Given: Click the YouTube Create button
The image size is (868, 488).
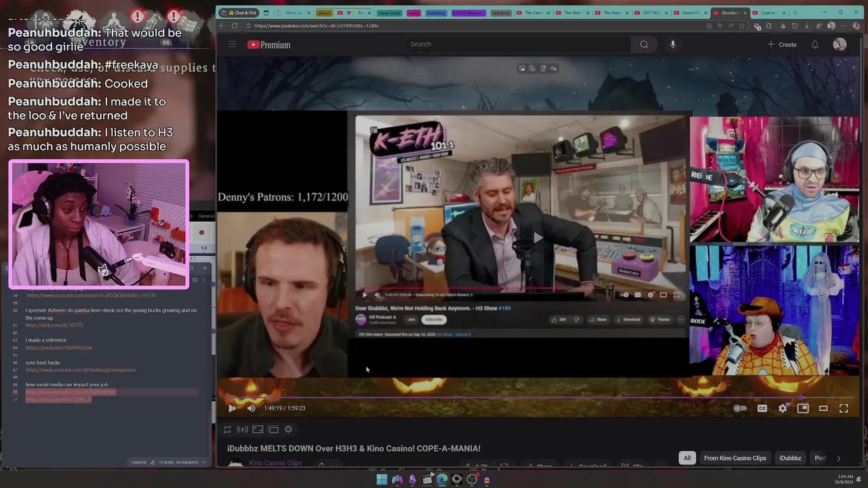Looking at the screenshot, I should click(x=782, y=45).
